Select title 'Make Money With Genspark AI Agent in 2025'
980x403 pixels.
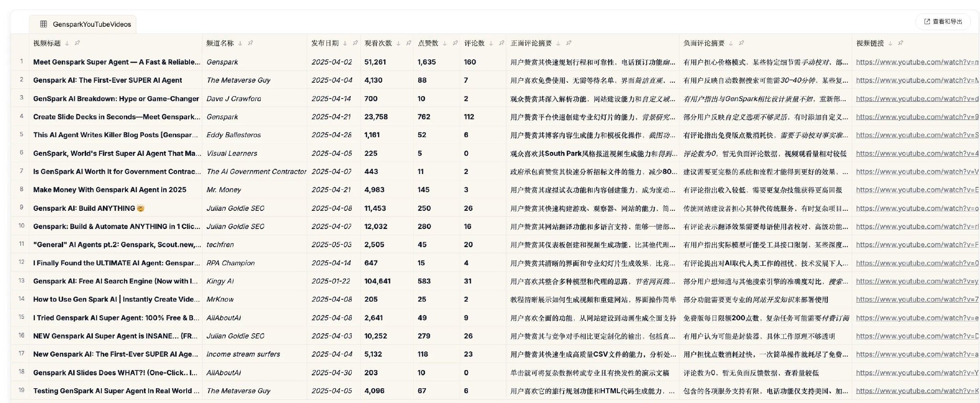110,190
